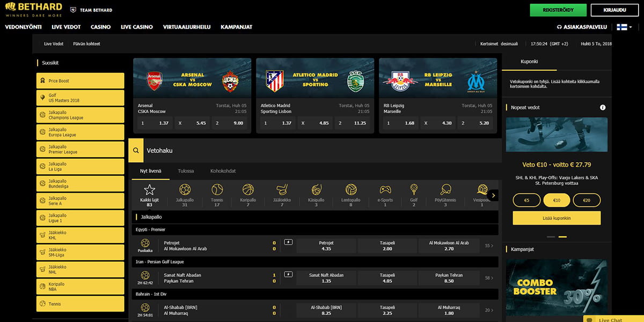
Task: Filter by the Lentopallo volleyball icon
Action: pos(351,189)
